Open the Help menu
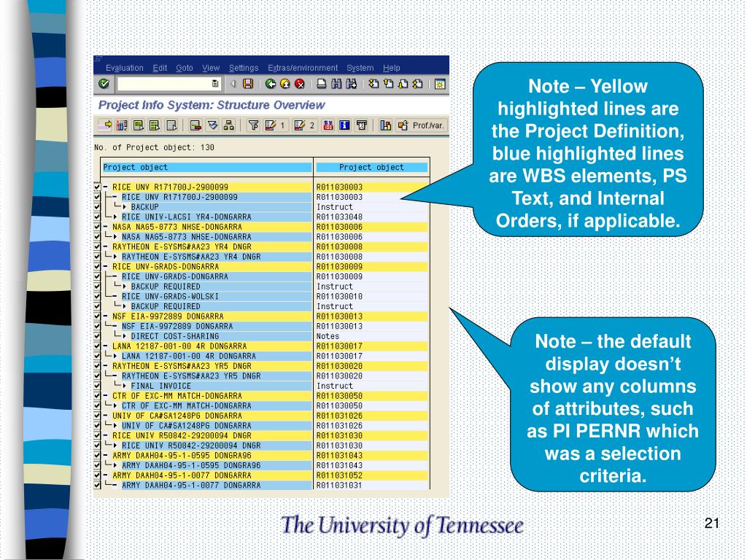Screen dimensions: 747x560 point(392,68)
